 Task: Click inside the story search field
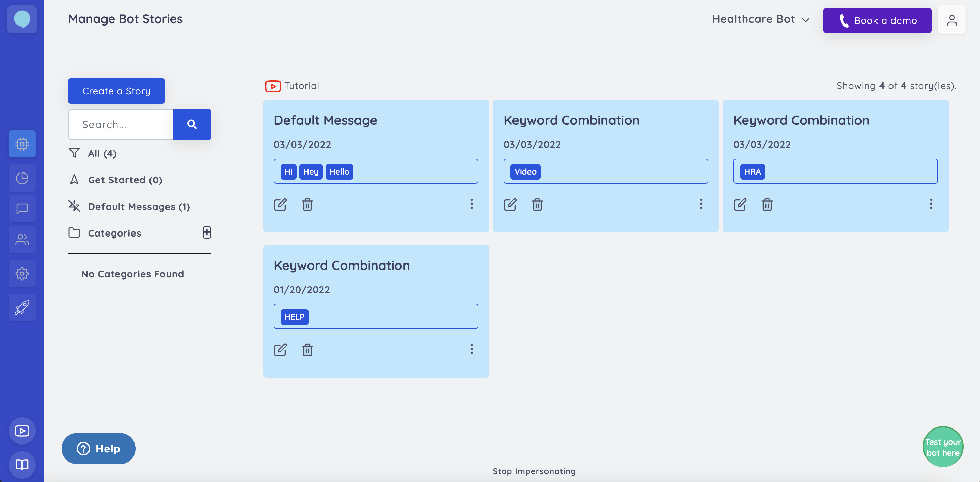pyautogui.click(x=120, y=124)
